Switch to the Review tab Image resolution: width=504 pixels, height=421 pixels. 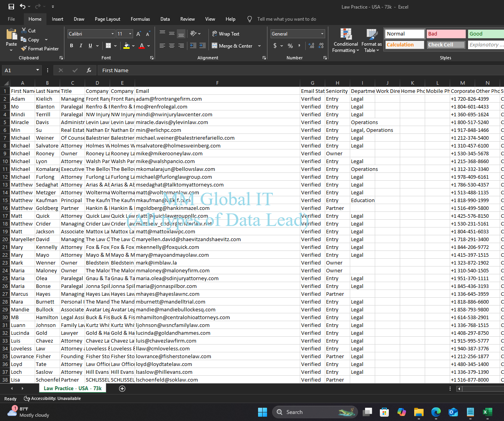click(x=187, y=19)
